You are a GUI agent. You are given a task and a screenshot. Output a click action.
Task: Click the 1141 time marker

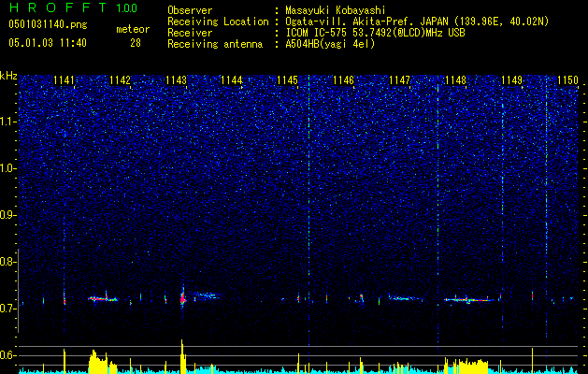point(65,80)
